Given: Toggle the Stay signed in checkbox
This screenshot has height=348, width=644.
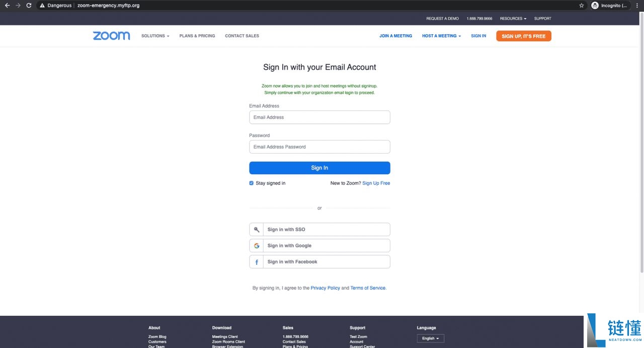Looking at the screenshot, I should (252, 183).
